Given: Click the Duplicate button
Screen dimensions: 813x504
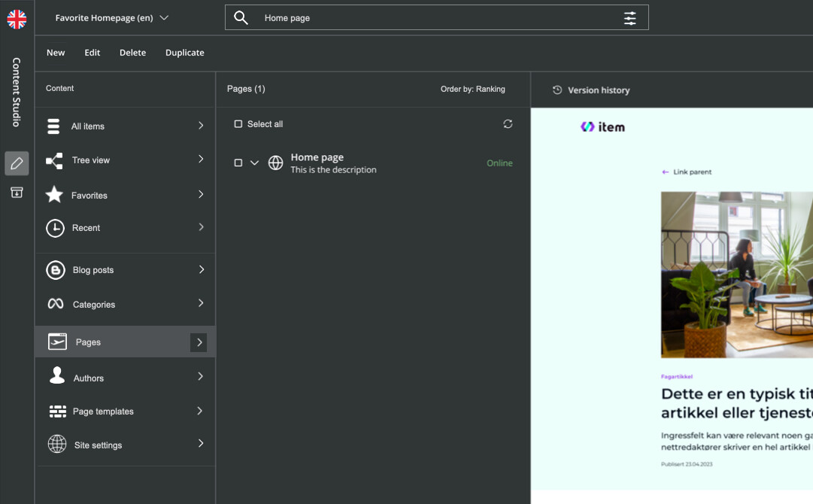Looking at the screenshot, I should 184,53.
